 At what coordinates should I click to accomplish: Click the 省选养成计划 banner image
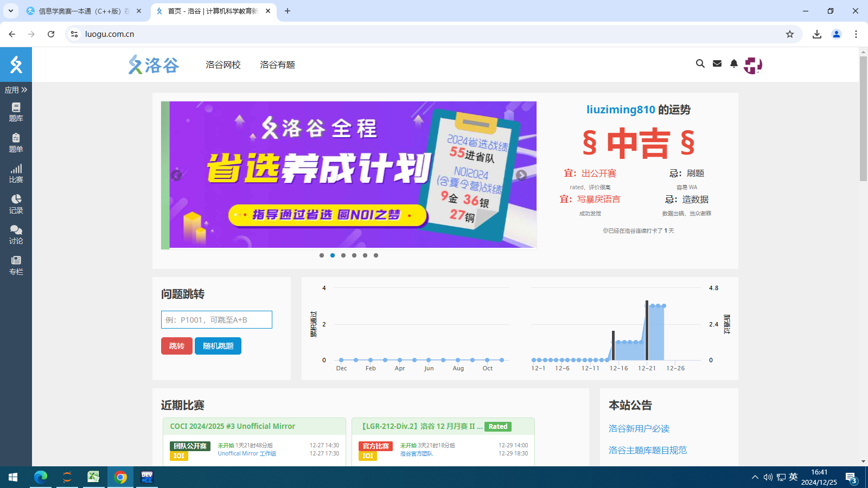[x=353, y=175]
